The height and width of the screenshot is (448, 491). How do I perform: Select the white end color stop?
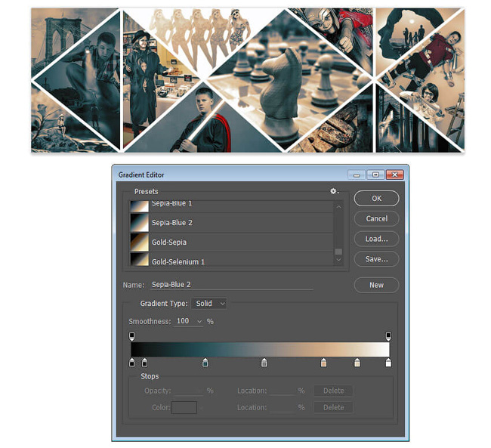(x=388, y=362)
